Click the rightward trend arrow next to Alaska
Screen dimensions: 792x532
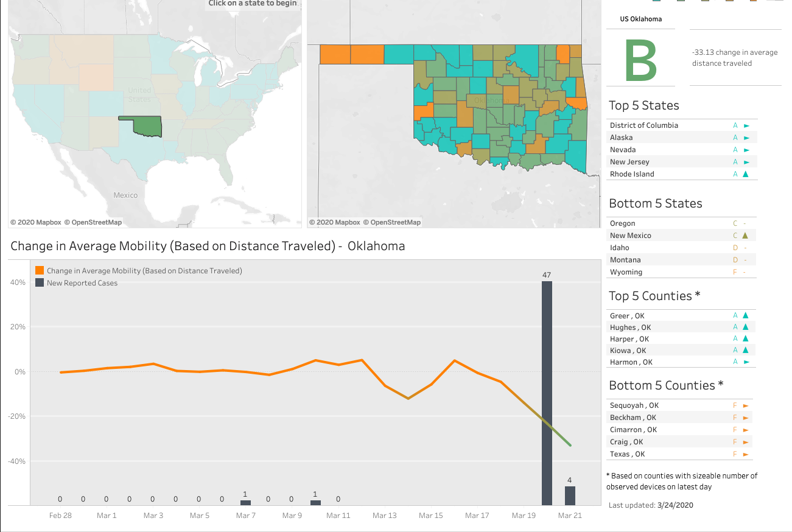pyautogui.click(x=748, y=138)
